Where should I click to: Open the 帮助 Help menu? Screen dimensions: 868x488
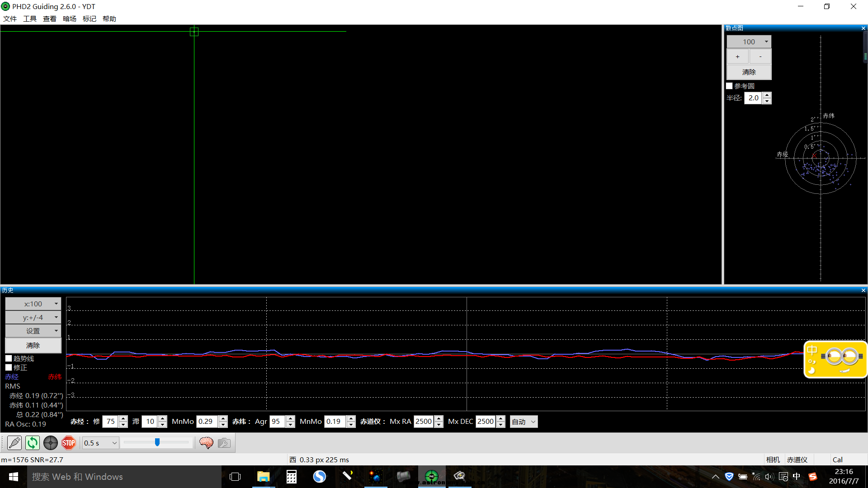click(109, 19)
